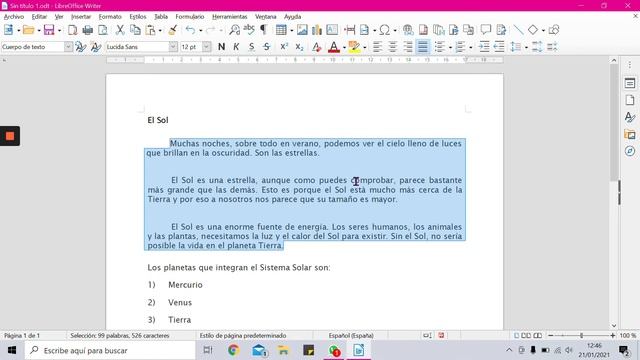Image resolution: width=640 pixels, height=360 pixels.
Task: Adjust the zoom slider handle
Action: click(x=581, y=336)
